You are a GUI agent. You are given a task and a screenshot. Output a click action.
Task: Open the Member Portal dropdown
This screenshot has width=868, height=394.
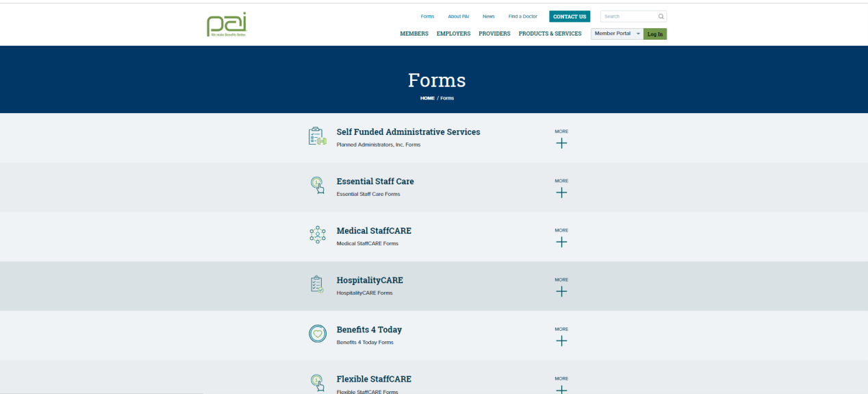pyautogui.click(x=617, y=34)
